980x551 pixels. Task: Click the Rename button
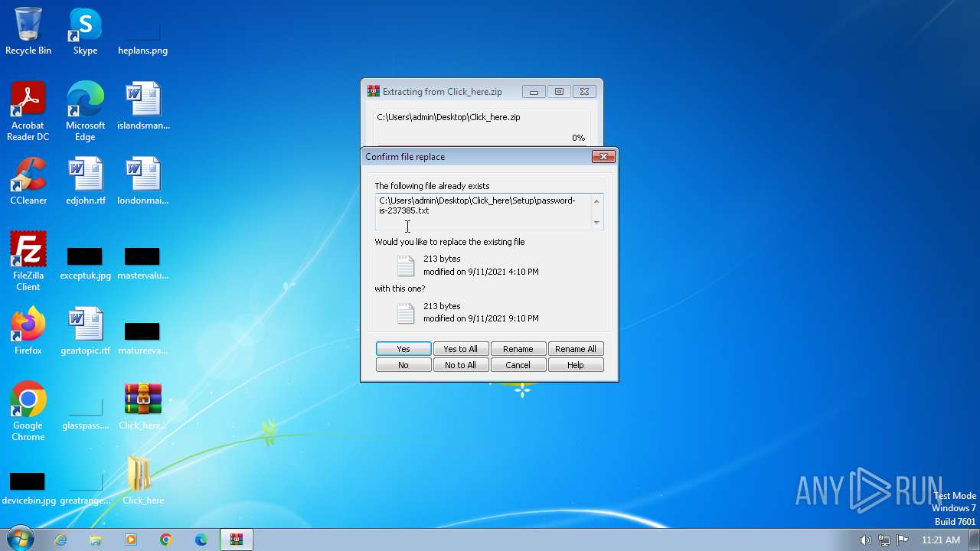click(x=518, y=349)
